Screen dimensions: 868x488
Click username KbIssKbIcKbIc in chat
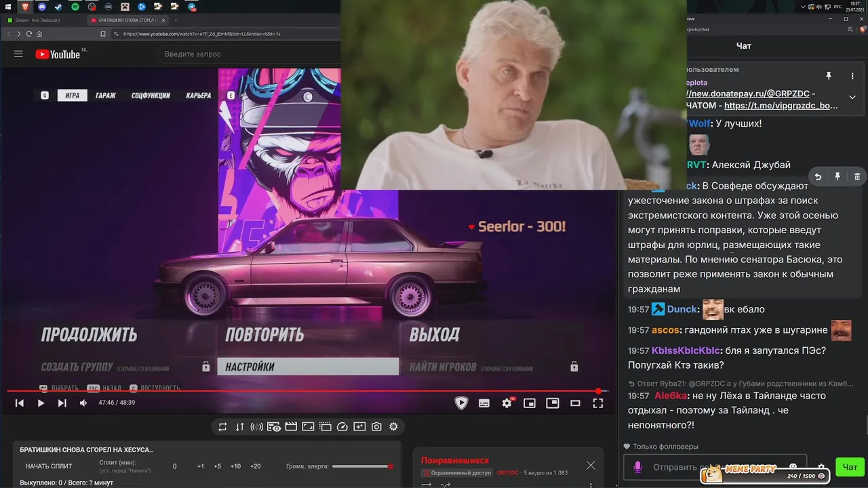tap(686, 351)
